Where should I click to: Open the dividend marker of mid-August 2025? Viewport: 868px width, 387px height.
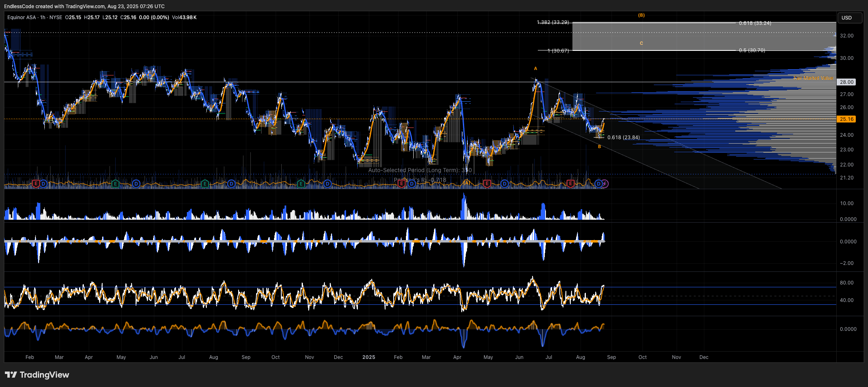(x=598, y=184)
